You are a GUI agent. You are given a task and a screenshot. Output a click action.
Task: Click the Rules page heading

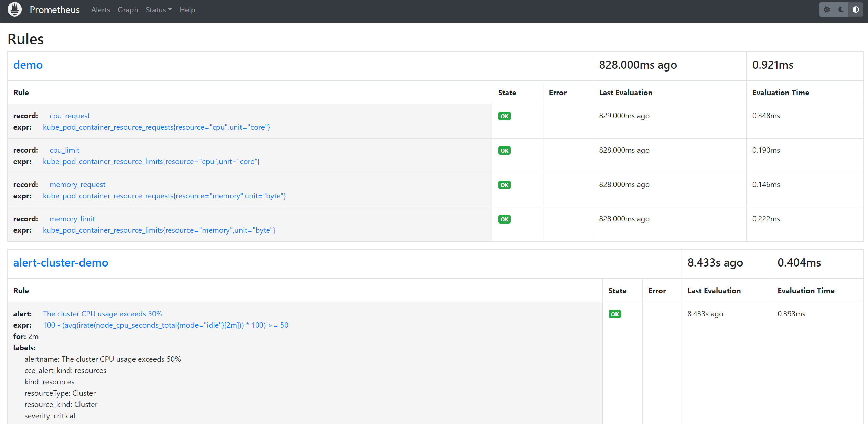26,39
